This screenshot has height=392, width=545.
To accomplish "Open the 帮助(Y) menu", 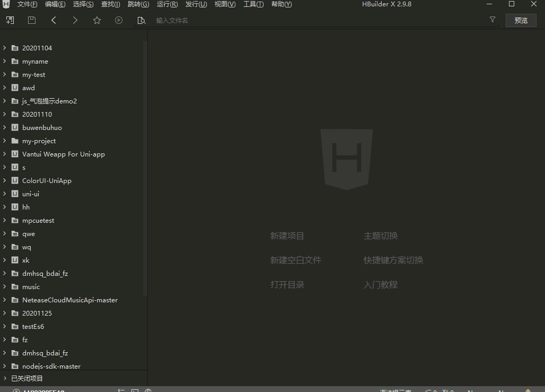I will pos(282,4).
